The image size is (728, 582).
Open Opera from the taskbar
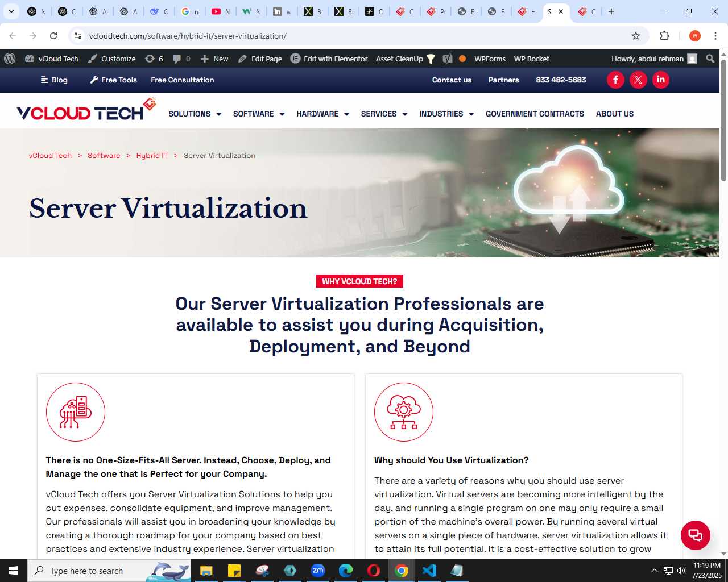[374, 571]
